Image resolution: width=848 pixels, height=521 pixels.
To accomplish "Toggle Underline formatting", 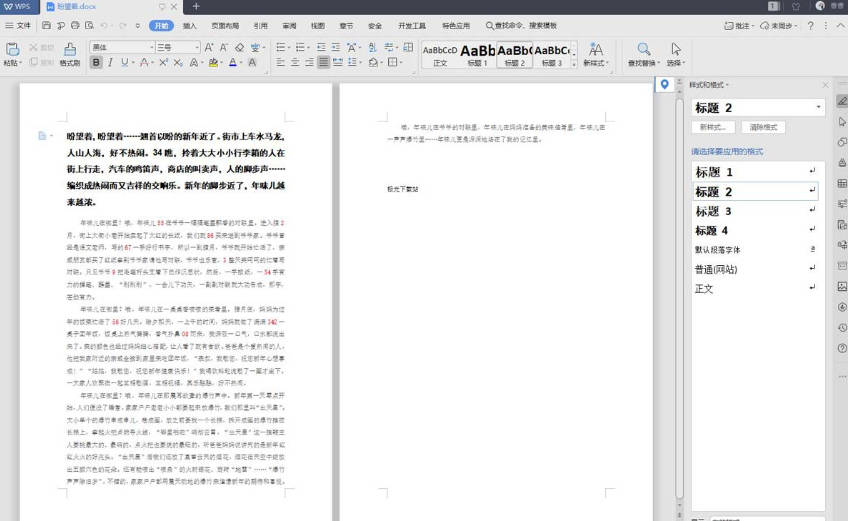I will click(x=124, y=63).
